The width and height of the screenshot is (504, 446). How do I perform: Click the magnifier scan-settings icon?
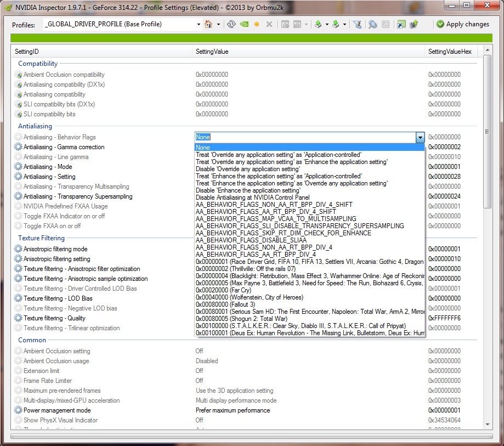pyautogui.click(x=372, y=24)
